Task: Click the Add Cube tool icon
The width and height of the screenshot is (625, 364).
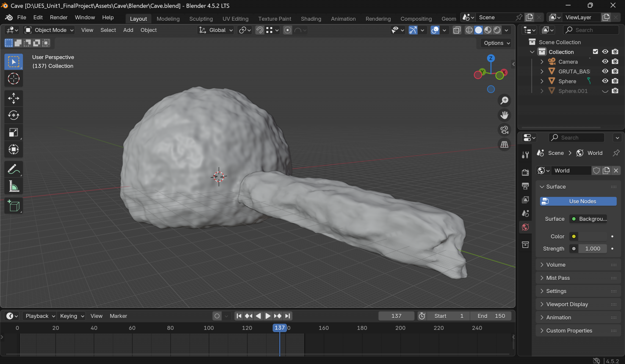Action: click(13, 206)
